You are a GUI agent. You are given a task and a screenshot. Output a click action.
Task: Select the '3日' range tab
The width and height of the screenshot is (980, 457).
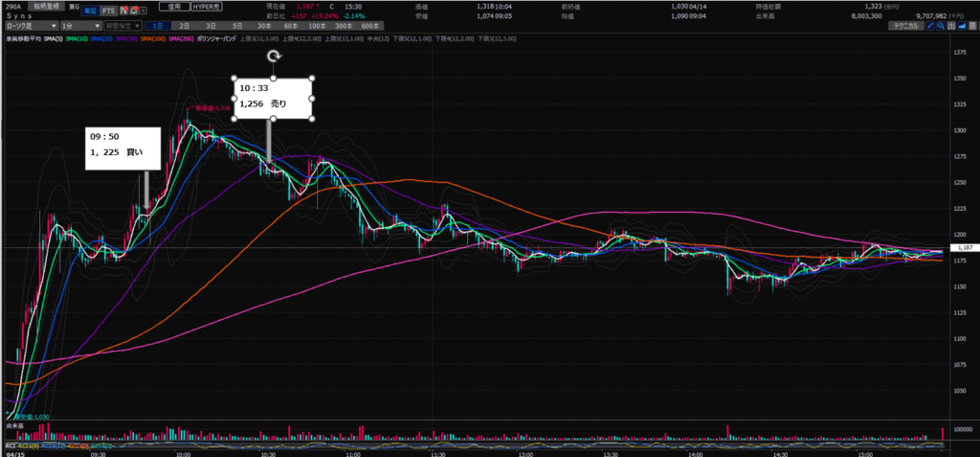point(211,26)
